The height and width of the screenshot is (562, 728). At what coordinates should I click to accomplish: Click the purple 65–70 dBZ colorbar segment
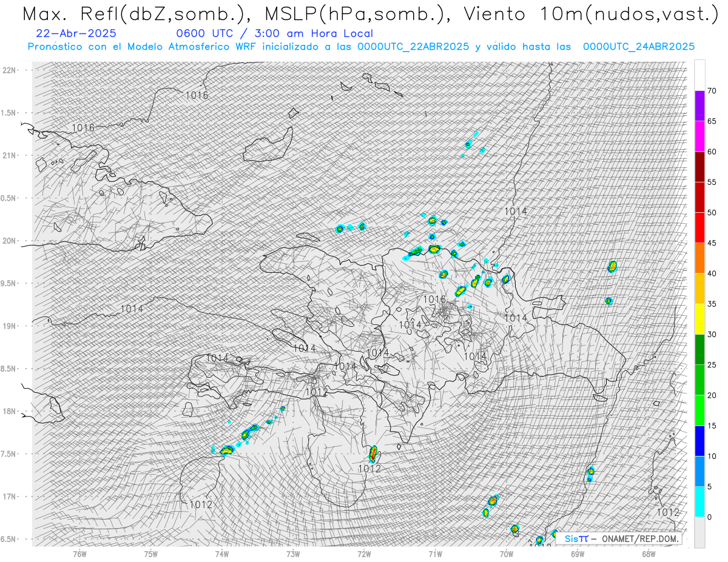point(699,106)
